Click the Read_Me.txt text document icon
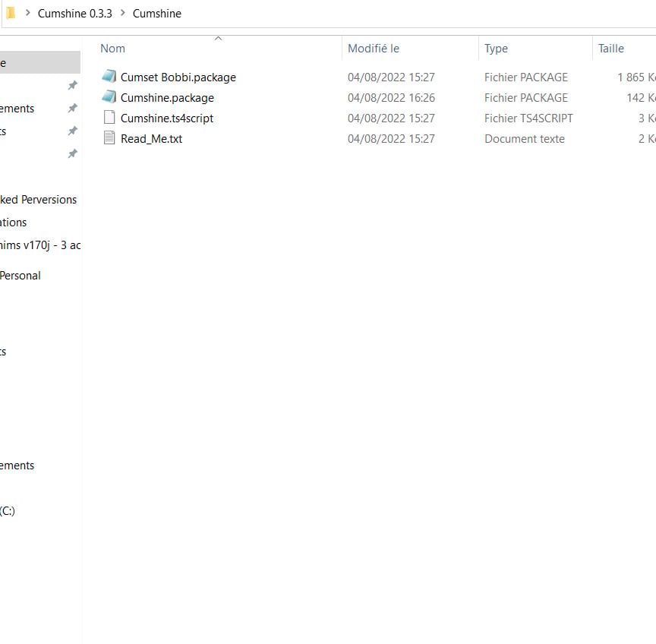Screen dimensions: 656x644 109,138
